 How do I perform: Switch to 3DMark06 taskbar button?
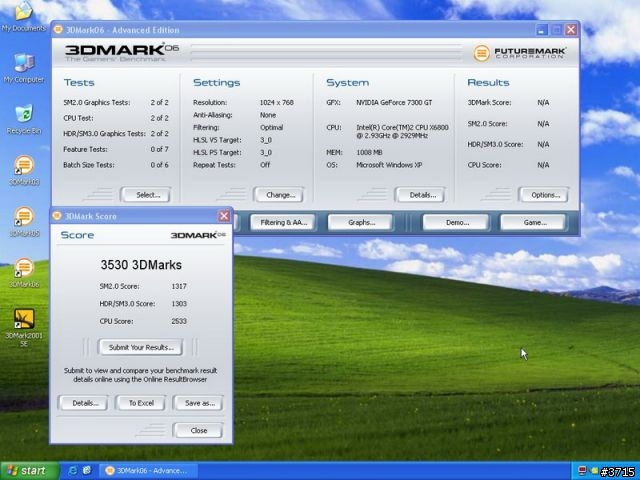pyautogui.click(x=148, y=471)
